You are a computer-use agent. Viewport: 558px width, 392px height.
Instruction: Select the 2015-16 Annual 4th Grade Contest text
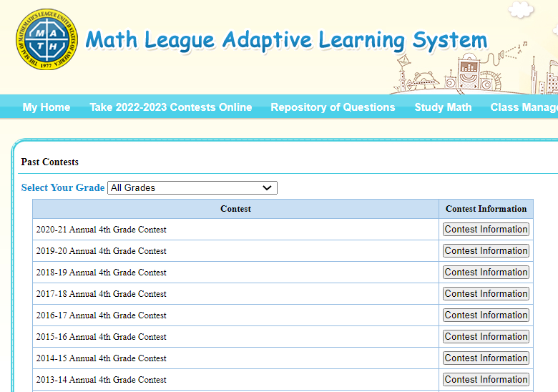coord(101,337)
